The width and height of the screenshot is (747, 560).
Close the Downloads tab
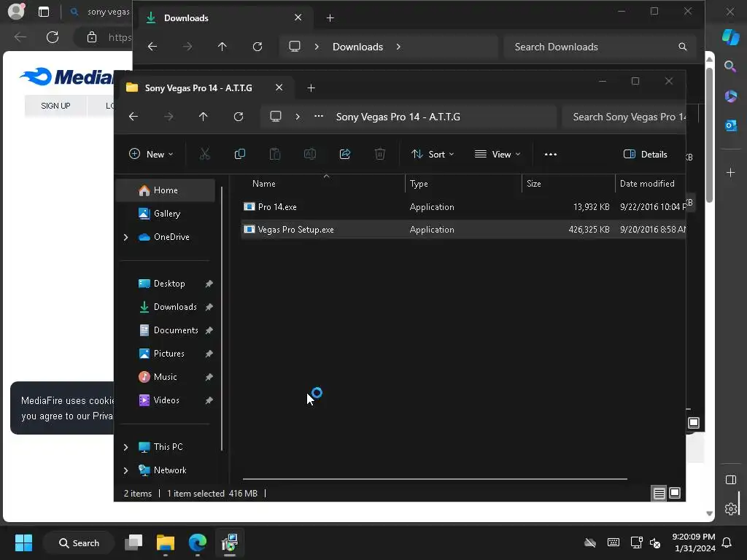pyautogui.click(x=298, y=17)
